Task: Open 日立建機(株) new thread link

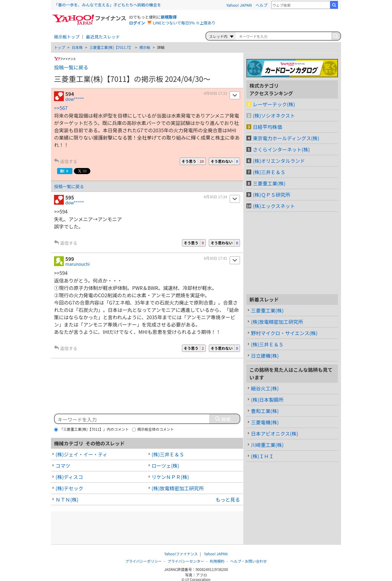Action: [265, 356]
